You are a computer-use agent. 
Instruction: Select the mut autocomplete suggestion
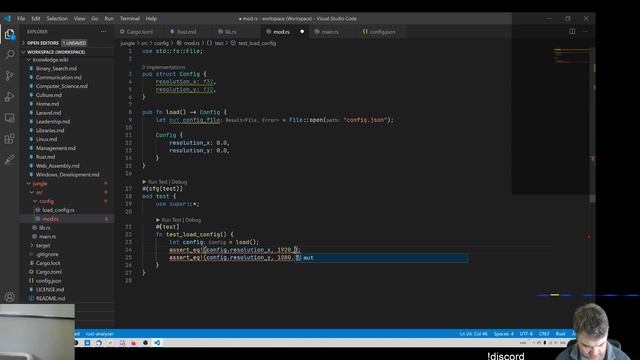click(381, 258)
